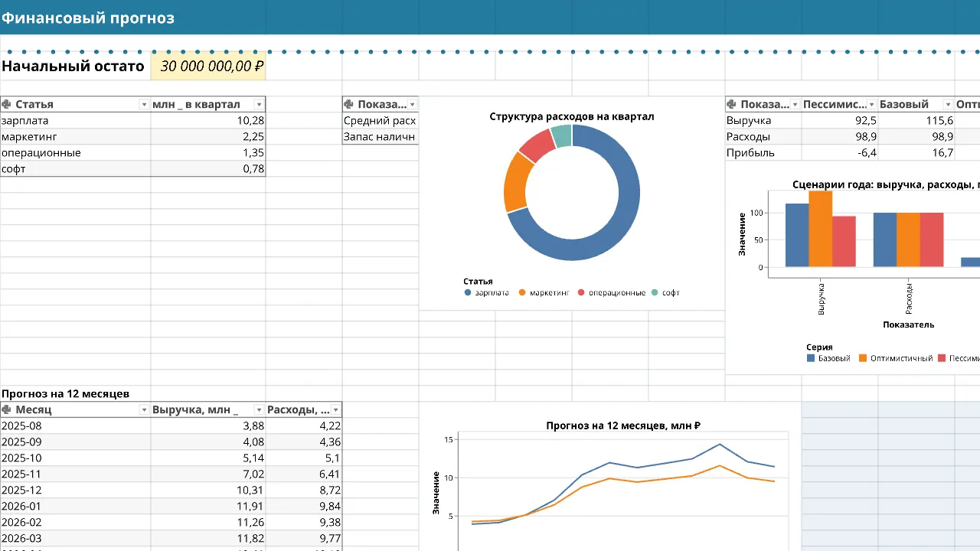Open the Расходы, … filter dropdown in the forecast table
Image resolution: width=980 pixels, height=551 pixels.
coord(335,409)
